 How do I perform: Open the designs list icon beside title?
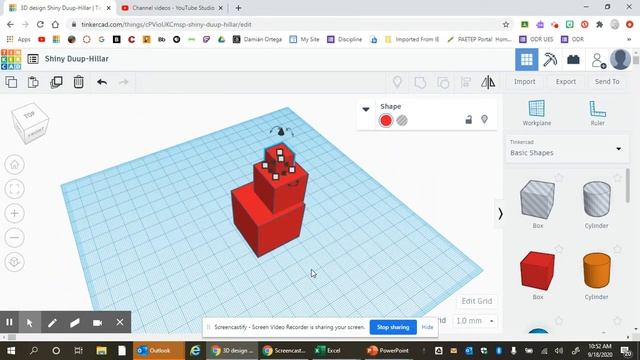[33, 59]
